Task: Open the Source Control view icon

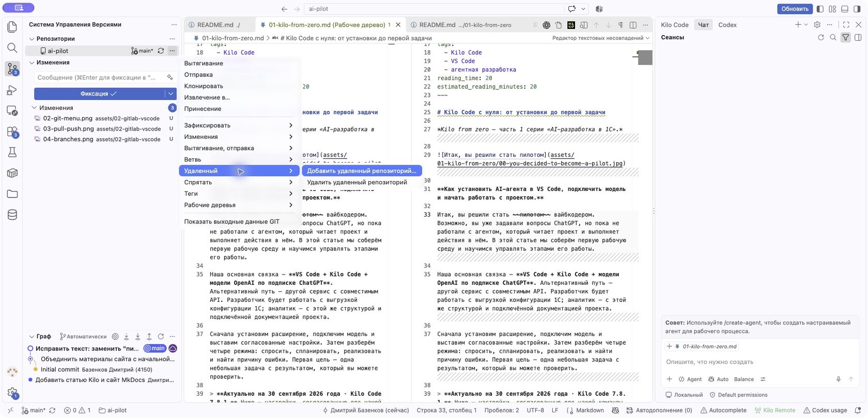Action: point(12,69)
